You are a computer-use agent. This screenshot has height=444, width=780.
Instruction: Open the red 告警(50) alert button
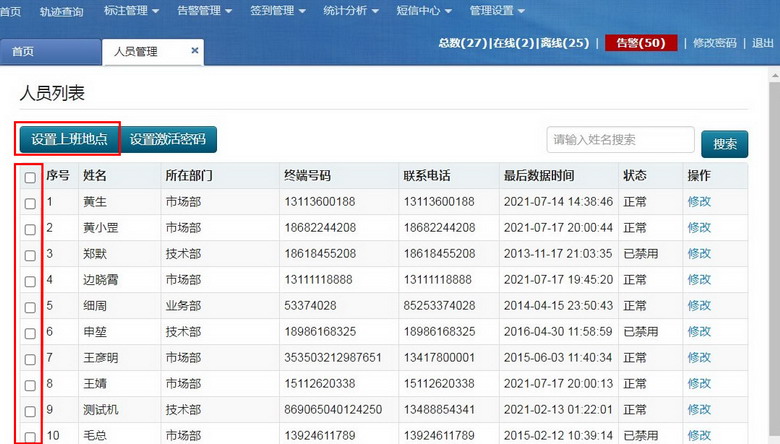[641, 43]
